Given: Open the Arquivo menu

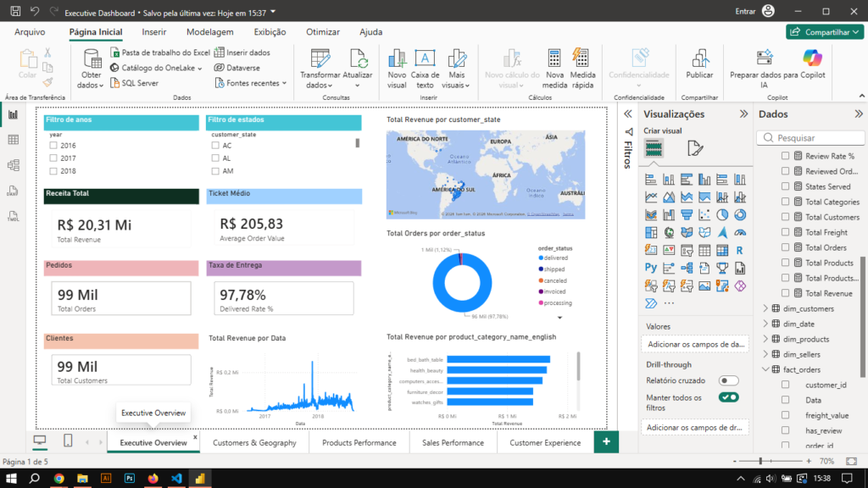Looking at the screenshot, I should pos(30,32).
